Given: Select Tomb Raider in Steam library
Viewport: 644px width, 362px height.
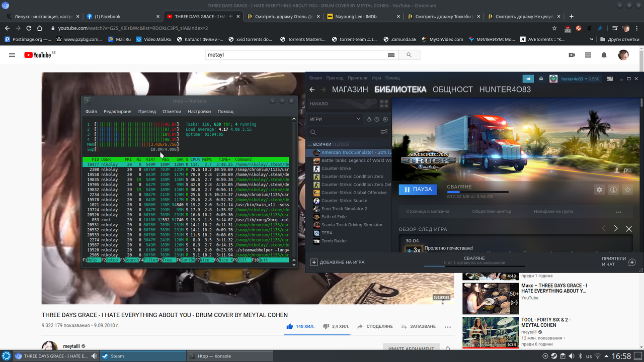Looking at the screenshot, I should pos(349,241).
